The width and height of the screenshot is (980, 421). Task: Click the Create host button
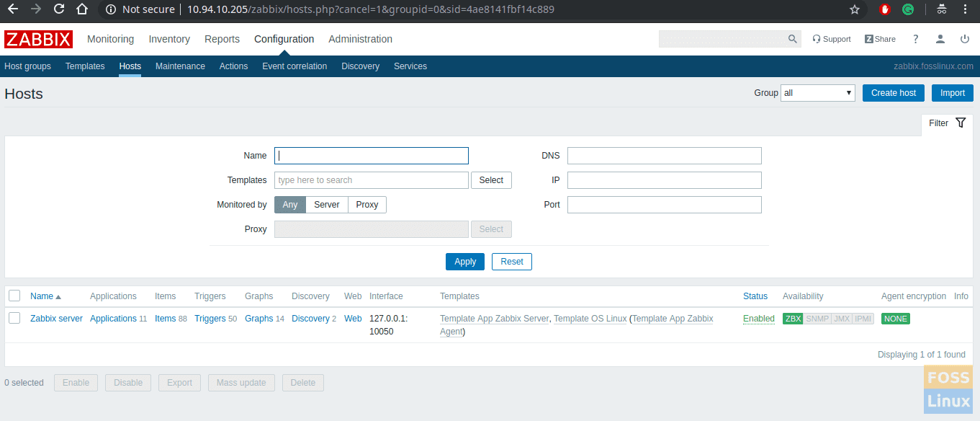click(894, 93)
